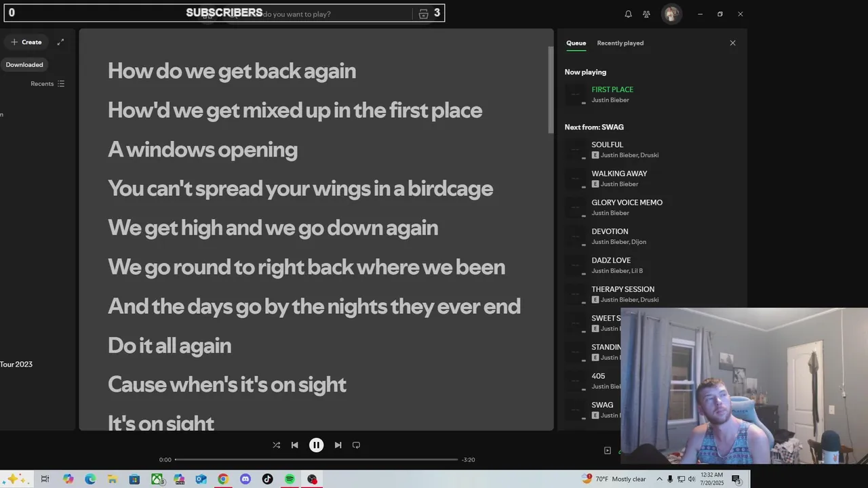The height and width of the screenshot is (488, 868).
Task: Click the microphone tray icon
Action: click(x=670, y=479)
